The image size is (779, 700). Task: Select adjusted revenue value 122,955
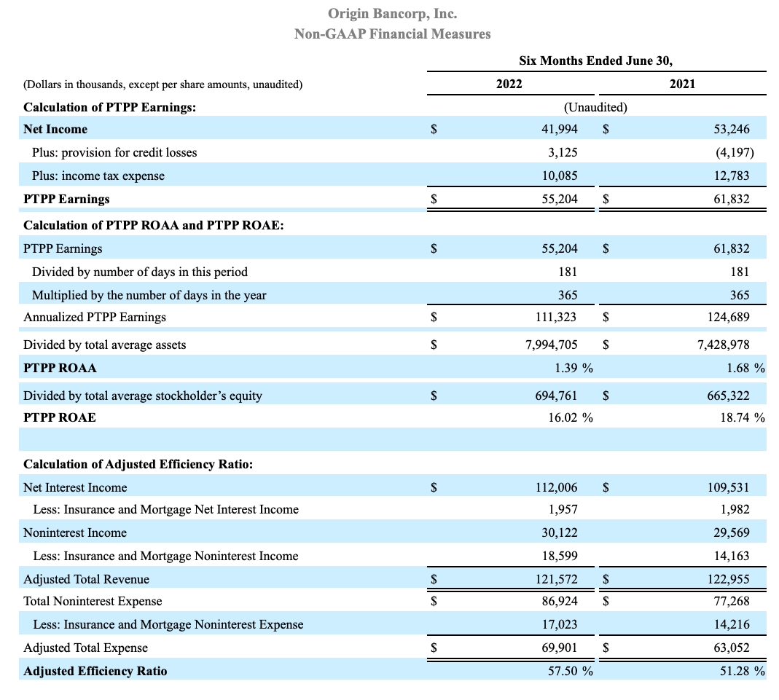point(728,579)
